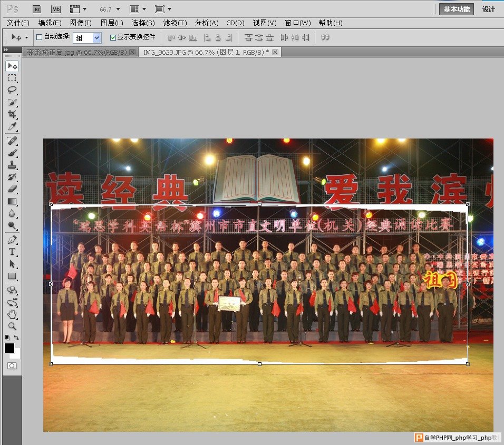Select the Quick Selection tool
The image size is (504, 445).
pyautogui.click(x=12, y=102)
